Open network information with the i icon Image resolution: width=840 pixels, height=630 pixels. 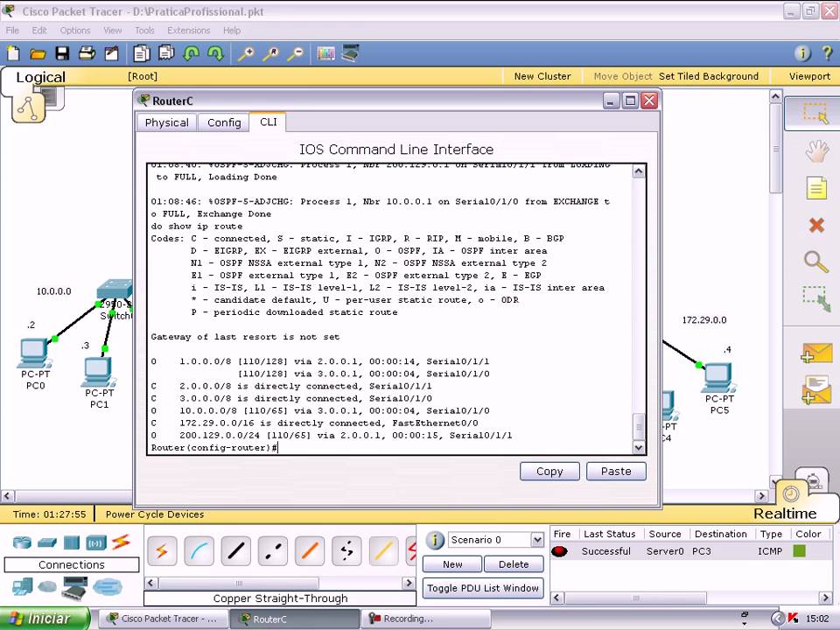pos(802,53)
